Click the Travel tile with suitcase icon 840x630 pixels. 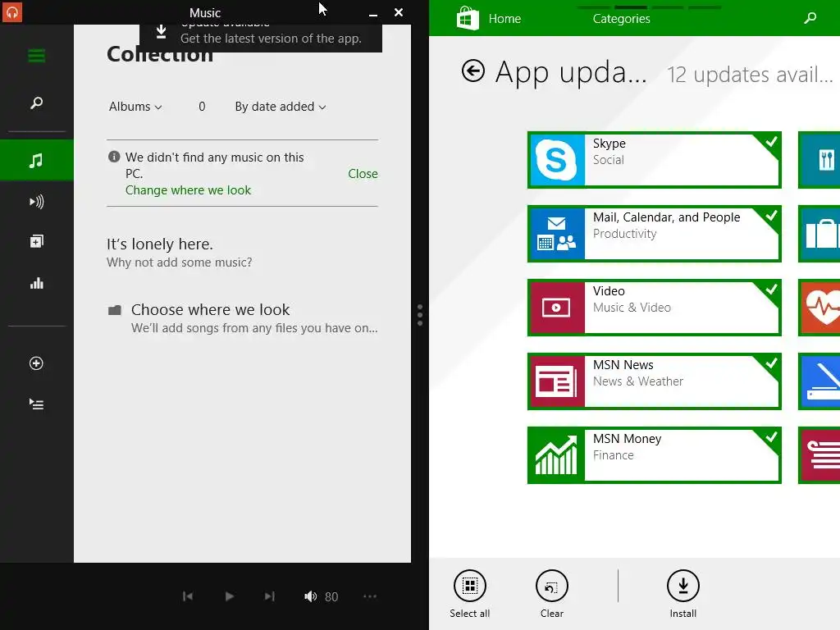[819, 234]
